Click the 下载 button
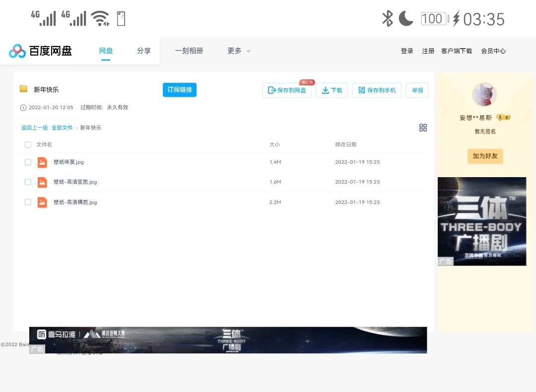The image size is (536, 392). point(332,90)
